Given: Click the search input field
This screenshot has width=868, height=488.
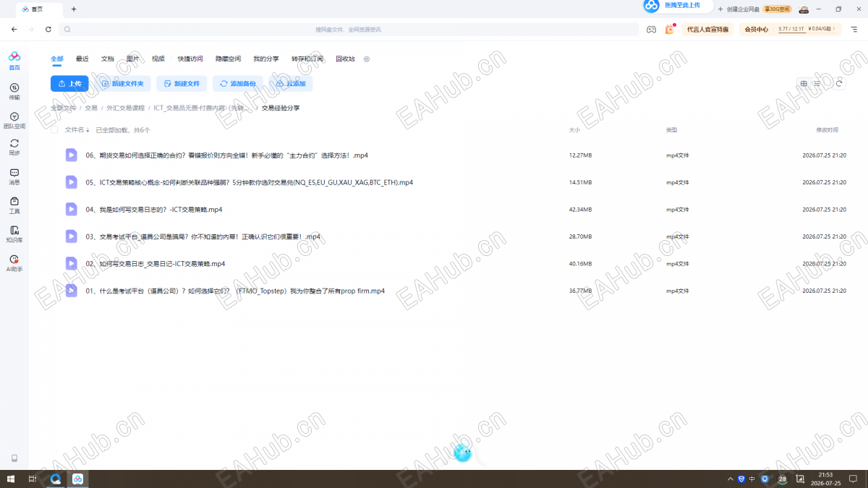Looking at the screenshot, I should (x=349, y=30).
